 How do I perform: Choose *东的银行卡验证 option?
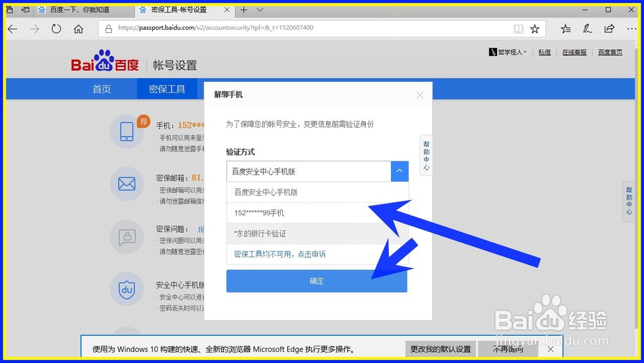coord(317,233)
